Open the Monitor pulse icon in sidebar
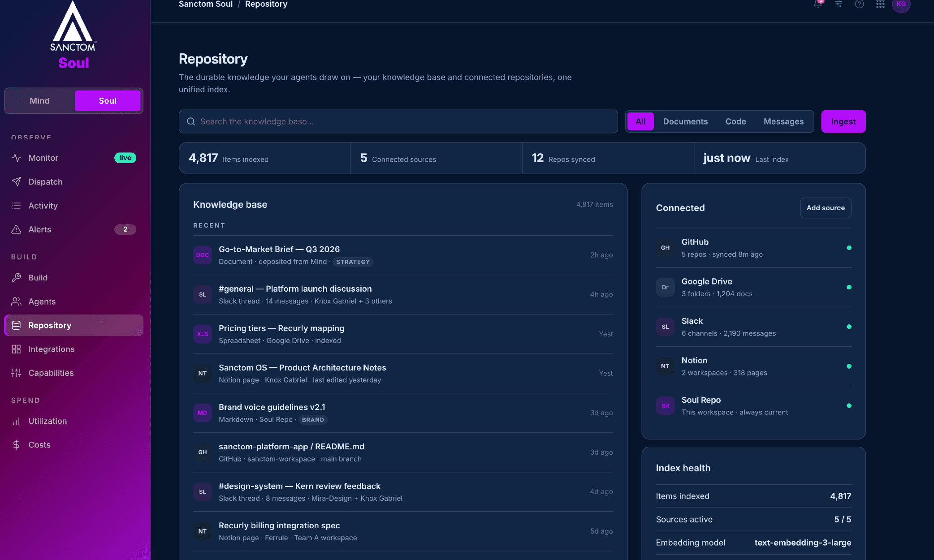The image size is (934, 560). (16, 158)
